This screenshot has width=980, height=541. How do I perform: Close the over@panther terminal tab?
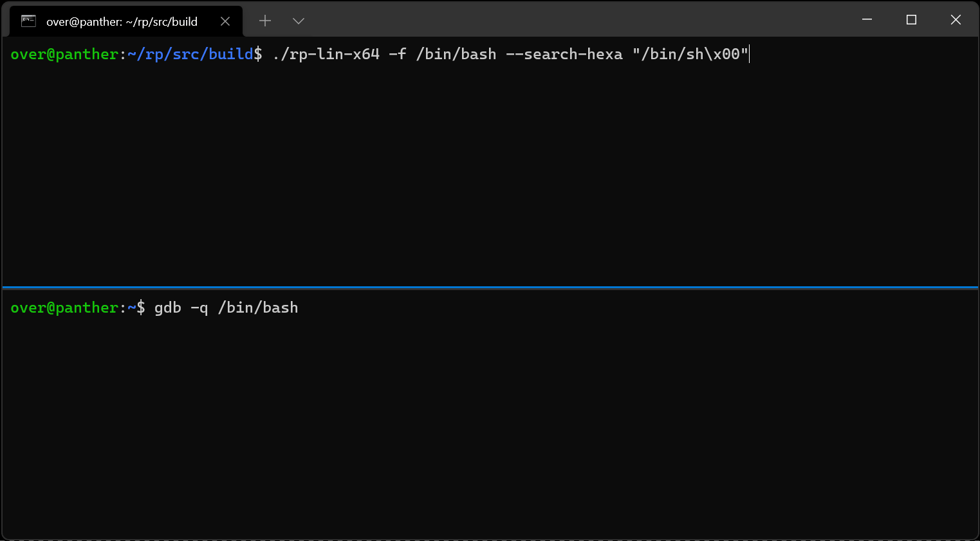pos(225,21)
